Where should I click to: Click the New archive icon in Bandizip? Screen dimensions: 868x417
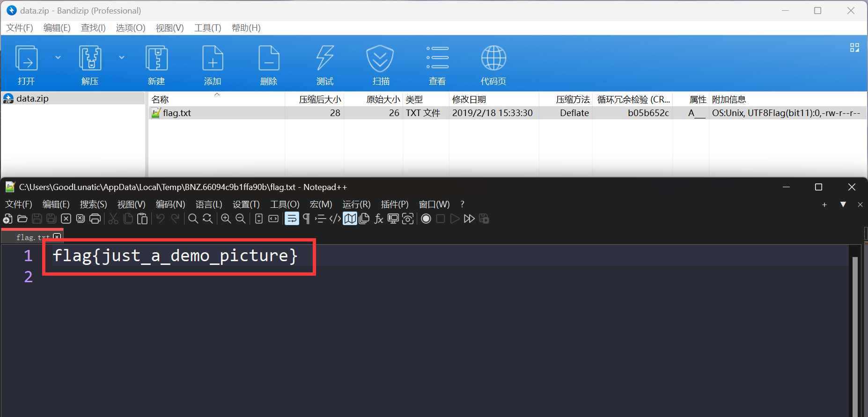(156, 59)
